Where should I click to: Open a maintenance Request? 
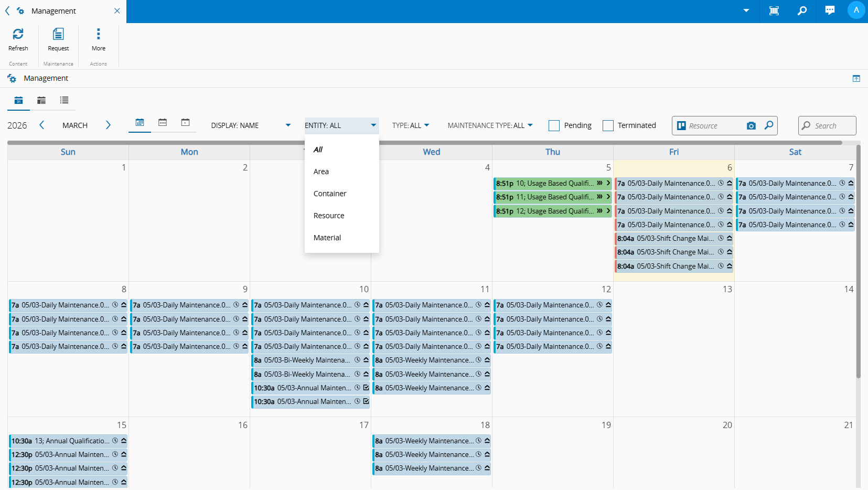coord(58,40)
